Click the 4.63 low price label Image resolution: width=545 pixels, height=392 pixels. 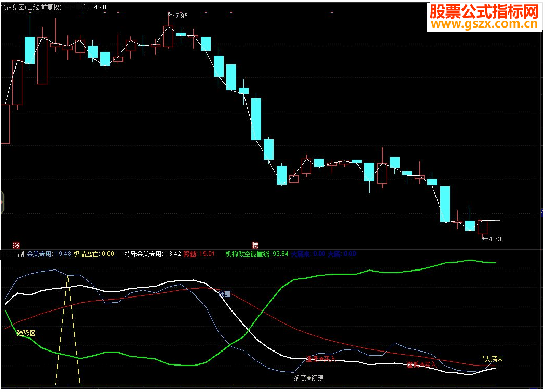coord(495,239)
